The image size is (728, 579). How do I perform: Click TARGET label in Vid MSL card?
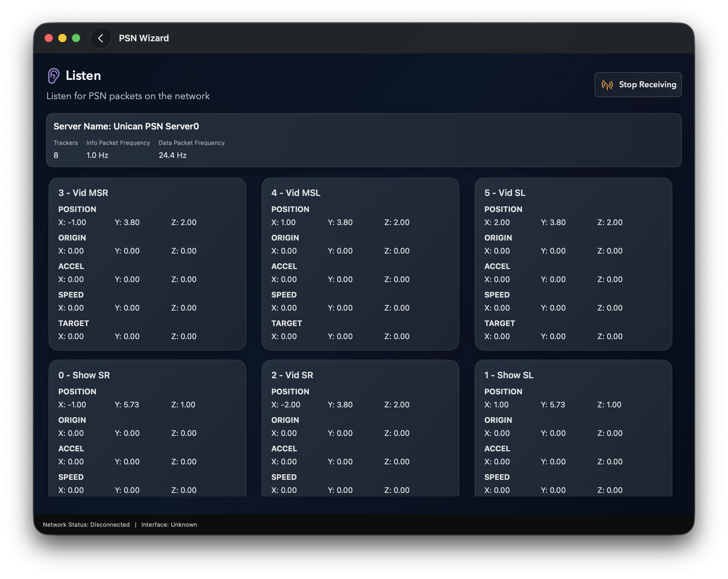pos(287,323)
